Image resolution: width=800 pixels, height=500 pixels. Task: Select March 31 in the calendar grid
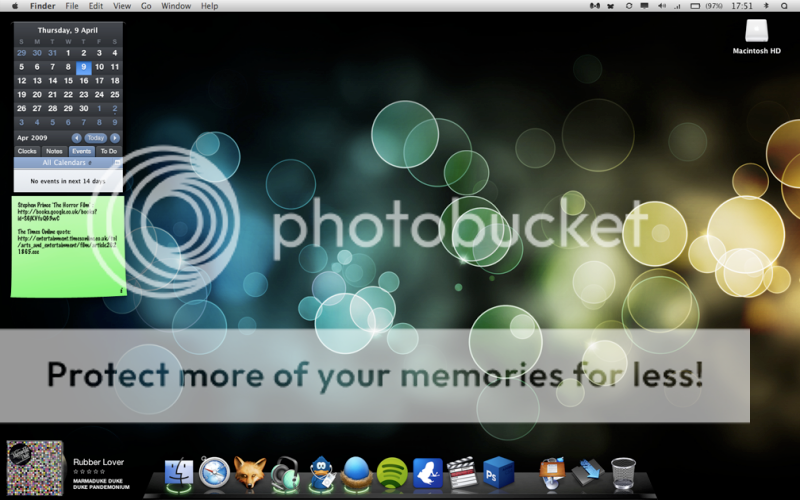53,53
